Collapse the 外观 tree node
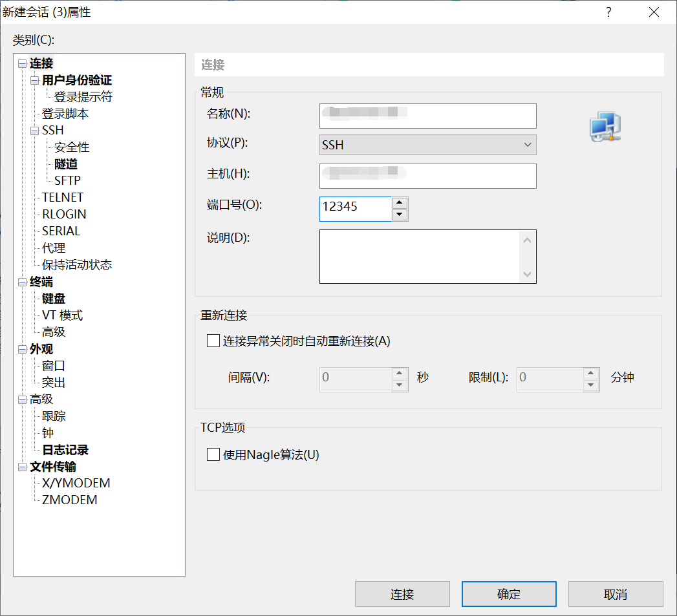The width and height of the screenshot is (677, 616). [x=23, y=349]
